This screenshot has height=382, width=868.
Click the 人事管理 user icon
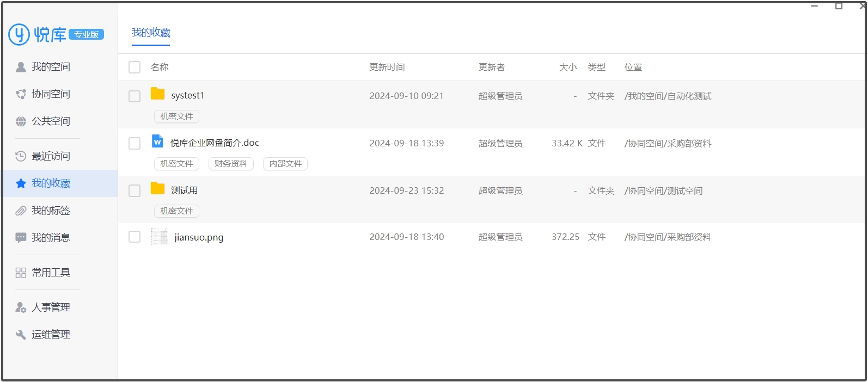21,307
